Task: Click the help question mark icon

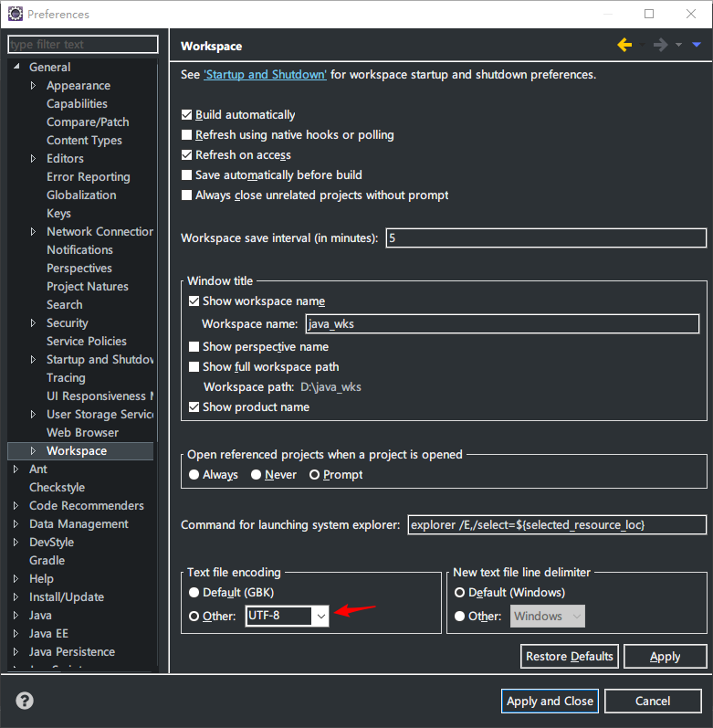Action: (x=26, y=702)
